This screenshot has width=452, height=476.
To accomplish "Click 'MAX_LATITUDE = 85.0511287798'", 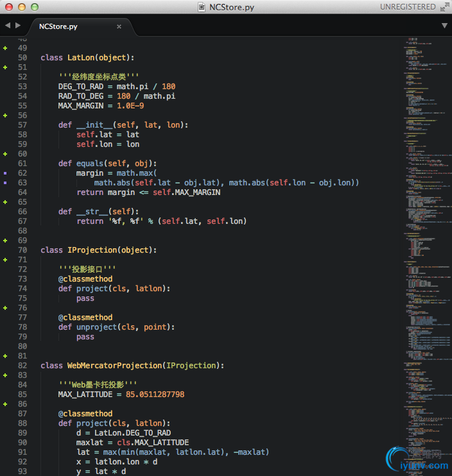I will coord(121,395).
